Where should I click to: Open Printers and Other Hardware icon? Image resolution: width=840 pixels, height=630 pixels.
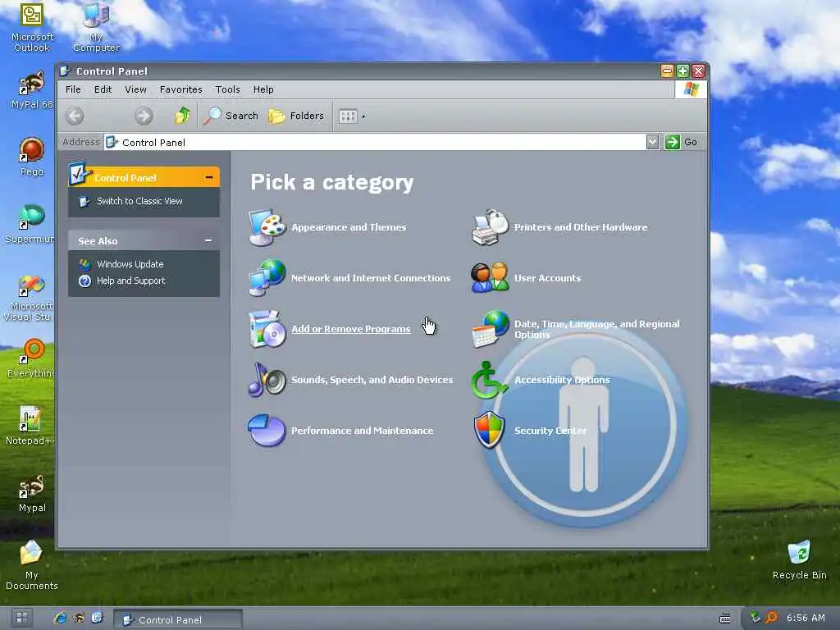(x=491, y=227)
